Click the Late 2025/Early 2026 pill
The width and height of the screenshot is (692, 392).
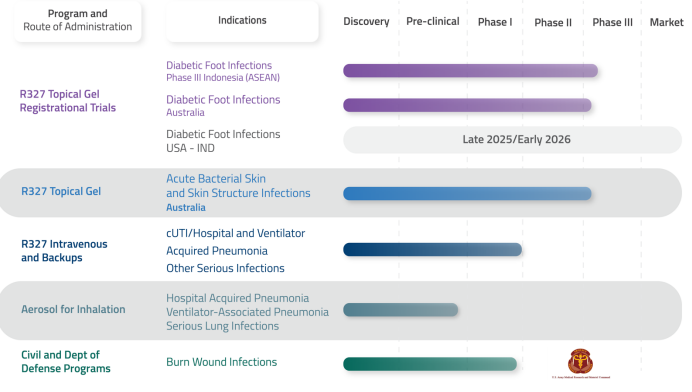512,139
